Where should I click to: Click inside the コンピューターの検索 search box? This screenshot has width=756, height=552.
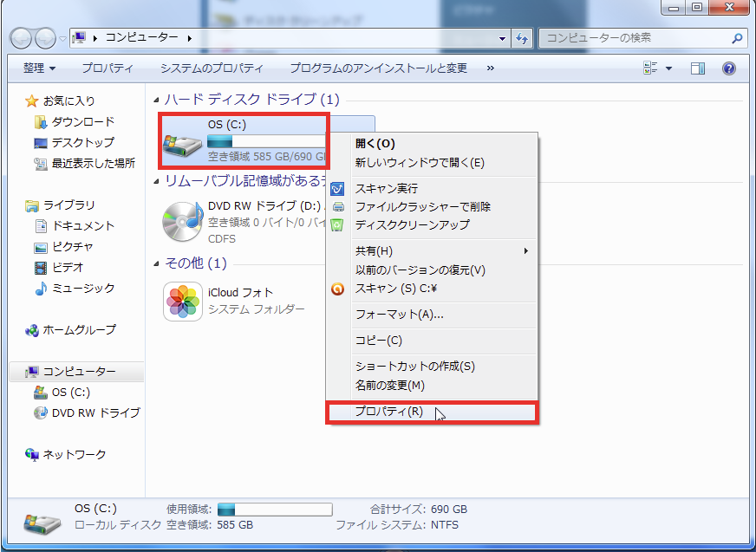point(633,38)
